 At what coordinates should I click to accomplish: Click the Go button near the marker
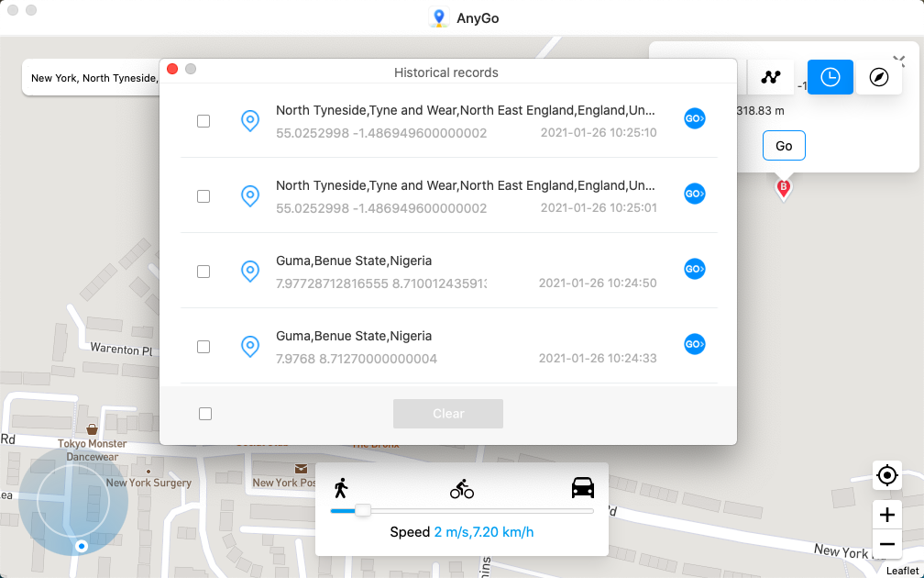(x=784, y=145)
